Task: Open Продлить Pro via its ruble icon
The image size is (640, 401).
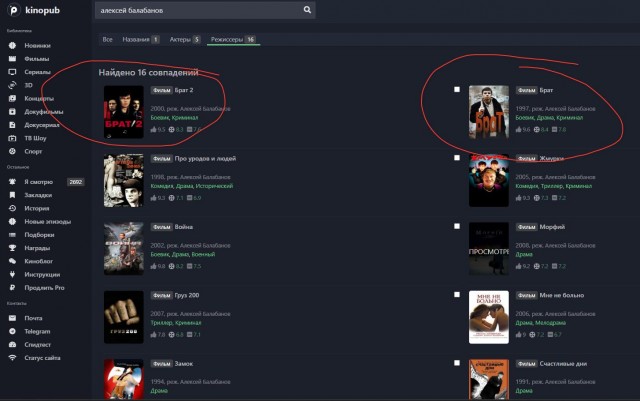Action: [x=12, y=287]
